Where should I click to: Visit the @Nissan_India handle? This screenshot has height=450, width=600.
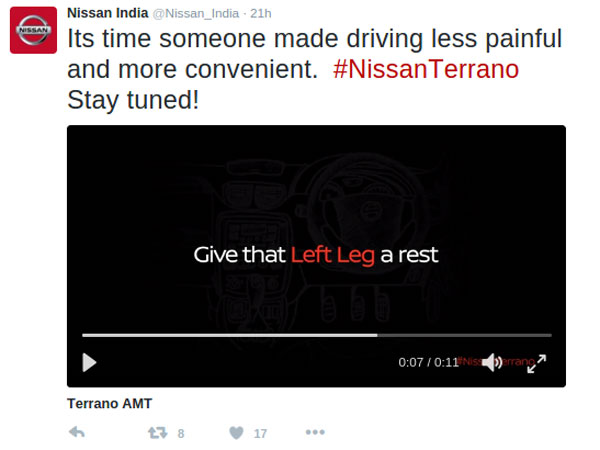tap(196, 14)
